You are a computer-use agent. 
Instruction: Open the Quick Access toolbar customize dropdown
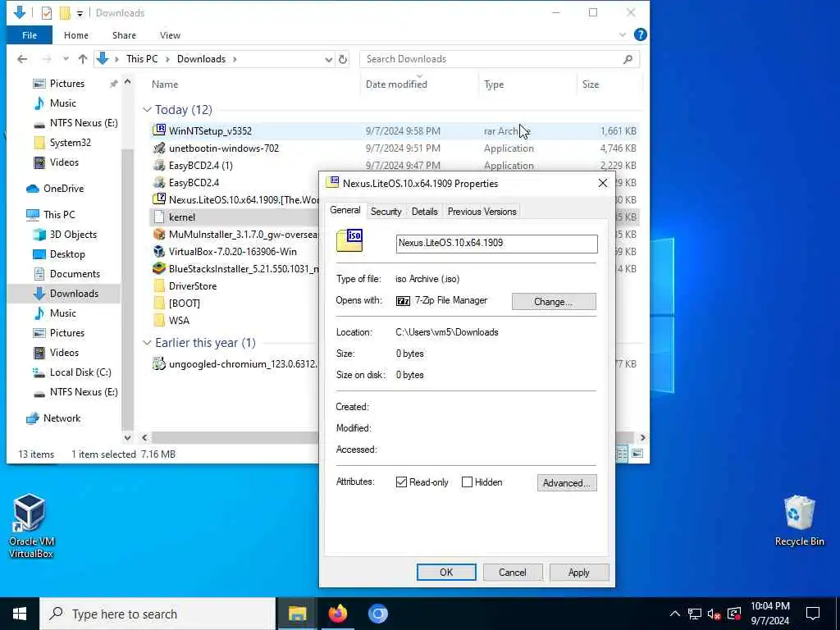point(80,13)
